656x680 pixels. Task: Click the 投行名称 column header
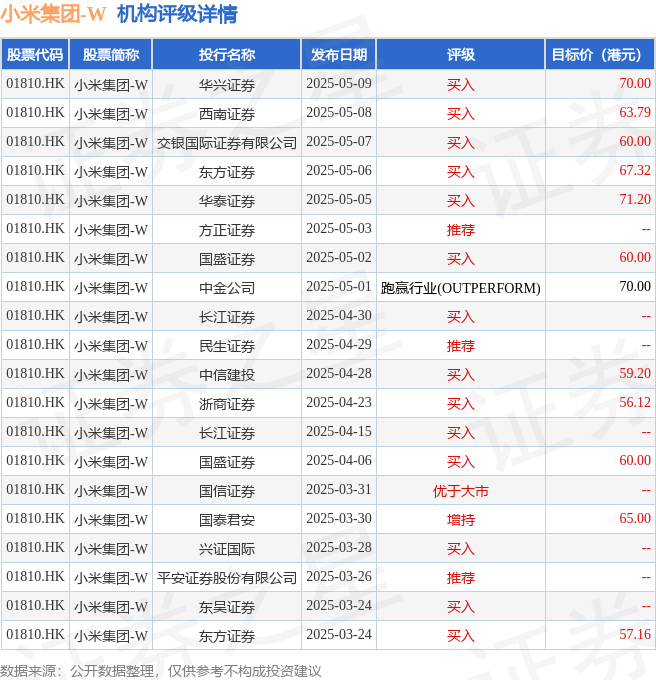227,54
